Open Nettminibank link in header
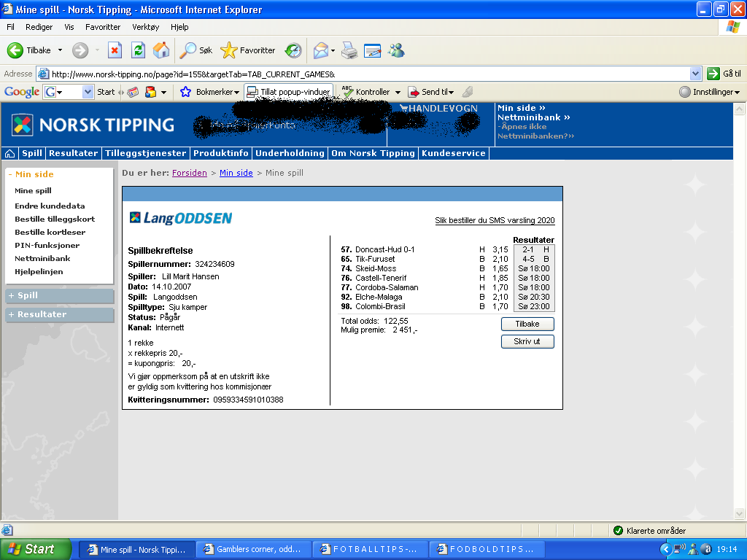 [533, 117]
